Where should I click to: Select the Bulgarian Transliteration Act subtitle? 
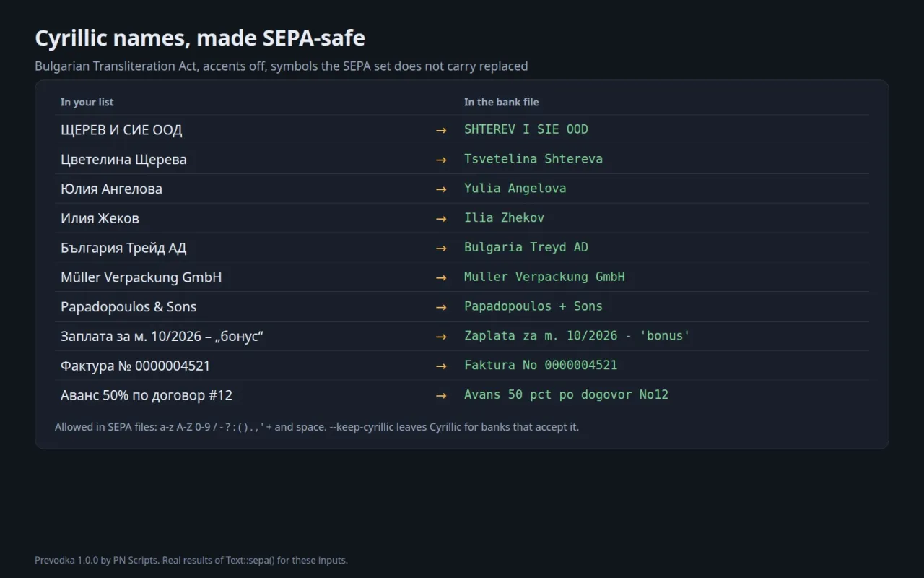click(282, 66)
